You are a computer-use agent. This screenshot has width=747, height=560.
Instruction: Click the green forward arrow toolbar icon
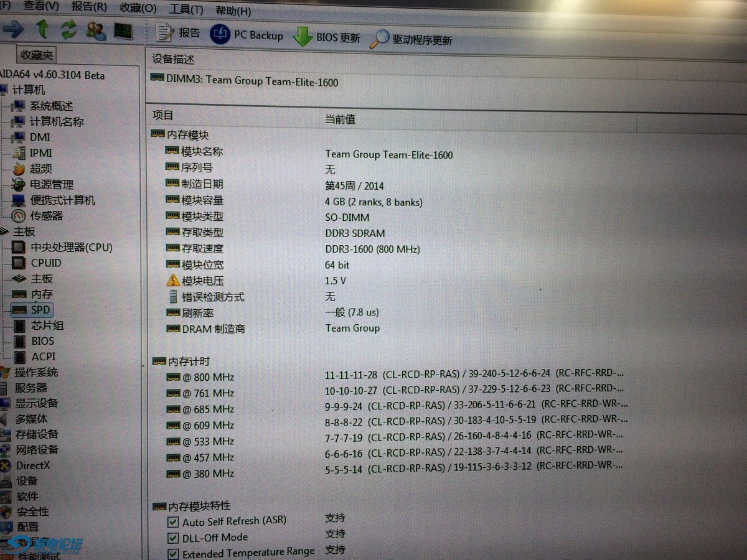pos(13,29)
